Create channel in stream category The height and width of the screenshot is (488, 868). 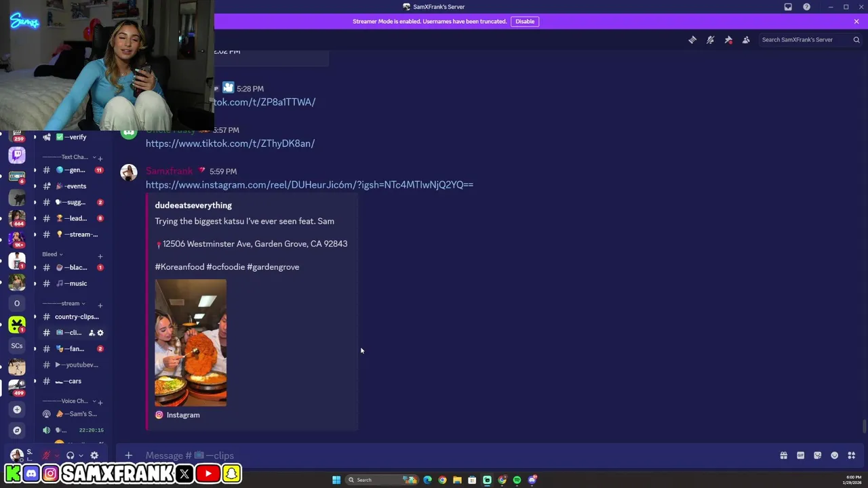(100, 305)
